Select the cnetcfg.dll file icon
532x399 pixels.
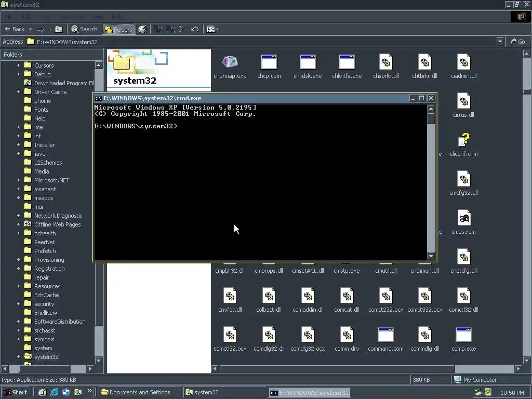click(x=464, y=257)
